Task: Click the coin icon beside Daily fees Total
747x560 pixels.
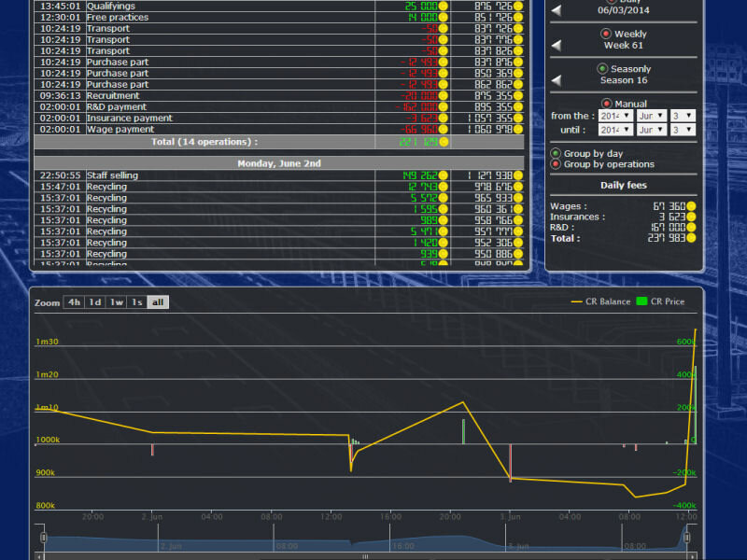Action: [692, 239]
